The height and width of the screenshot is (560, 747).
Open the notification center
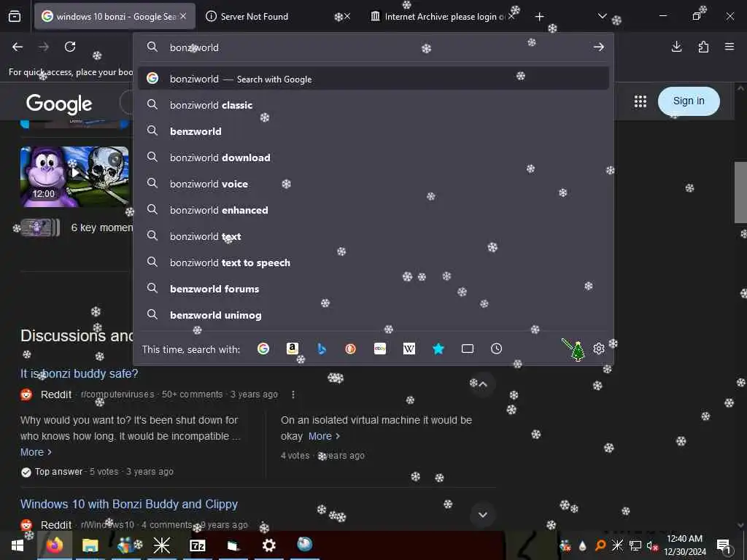(724, 545)
